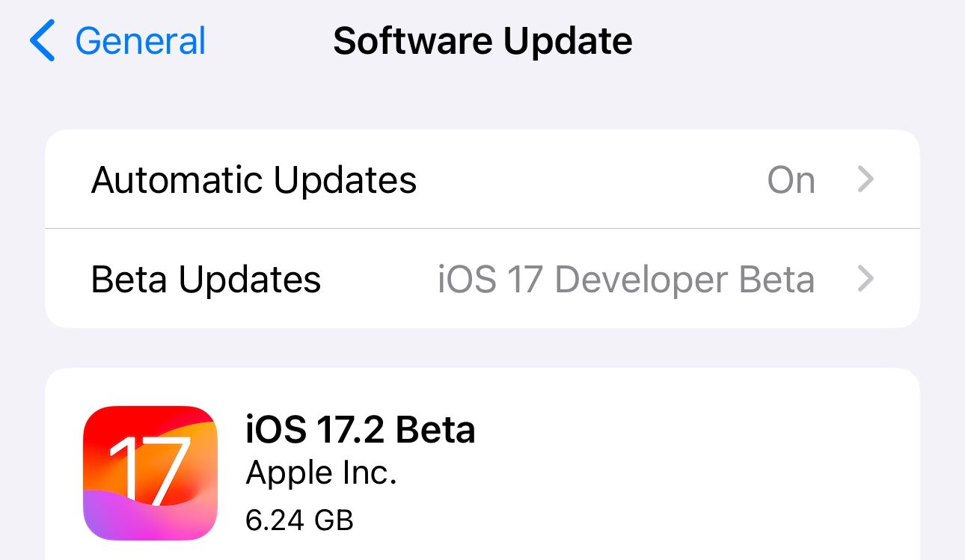Select the back chevron next to General

coord(43,41)
